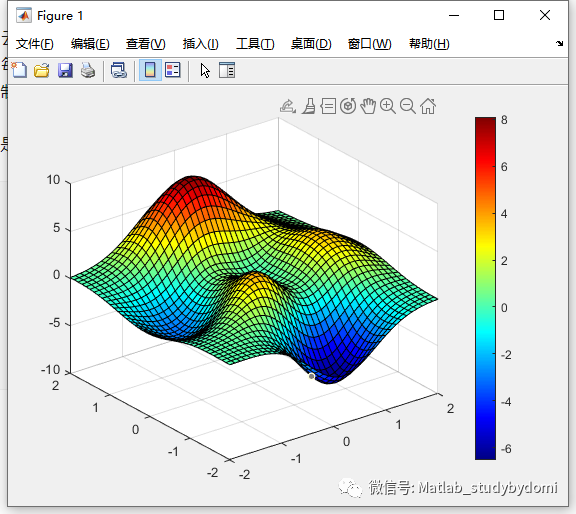
Task: Toggle the Insert Colorbar toolbar button
Action: 150,70
